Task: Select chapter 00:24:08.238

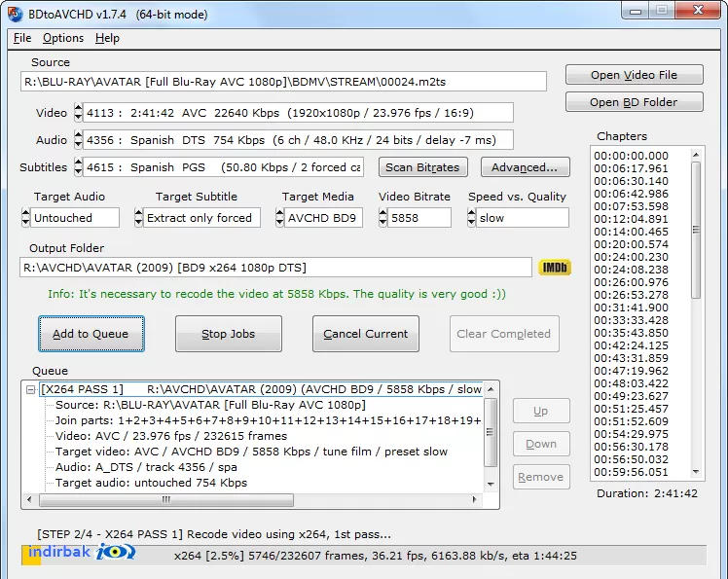Action: point(631,270)
